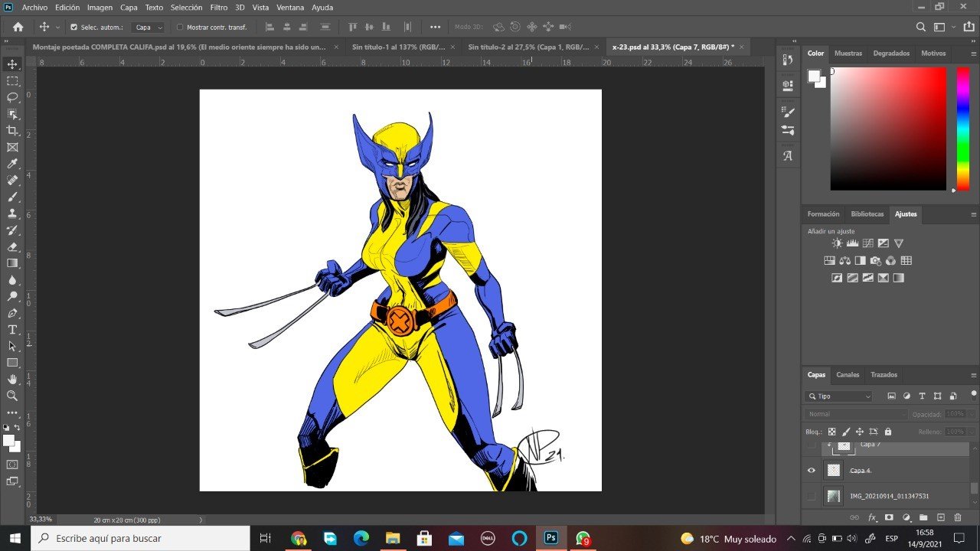Screen dimensions: 980x551
Task: Hide Capa 4 layer visibility eye
Action: [812, 471]
